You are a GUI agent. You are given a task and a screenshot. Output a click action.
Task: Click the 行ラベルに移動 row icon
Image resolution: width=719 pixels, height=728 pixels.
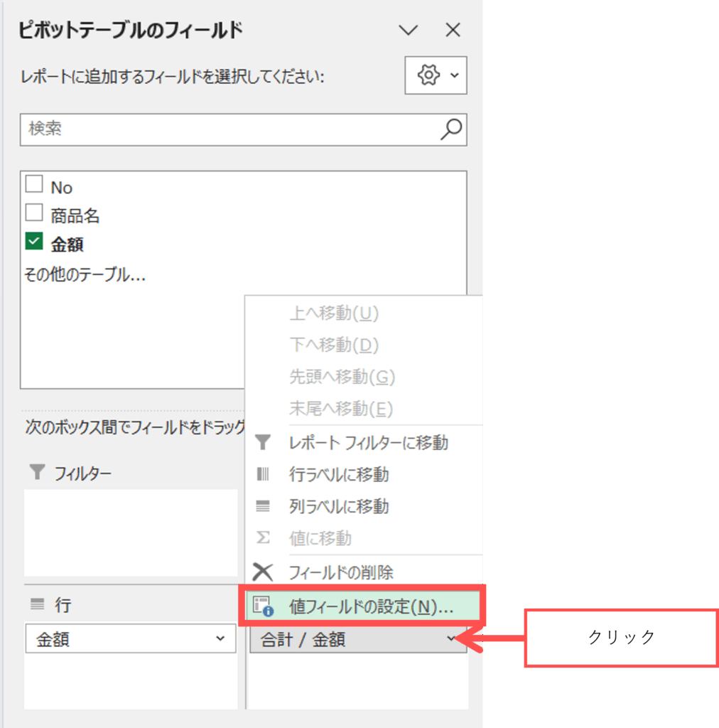click(x=263, y=474)
